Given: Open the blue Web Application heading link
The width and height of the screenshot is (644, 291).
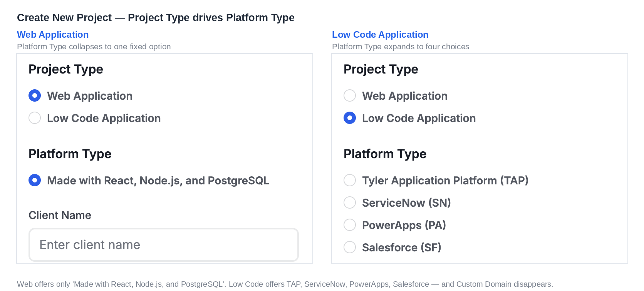Looking at the screenshot, I should pyautogui.click(x=53, y=35).
